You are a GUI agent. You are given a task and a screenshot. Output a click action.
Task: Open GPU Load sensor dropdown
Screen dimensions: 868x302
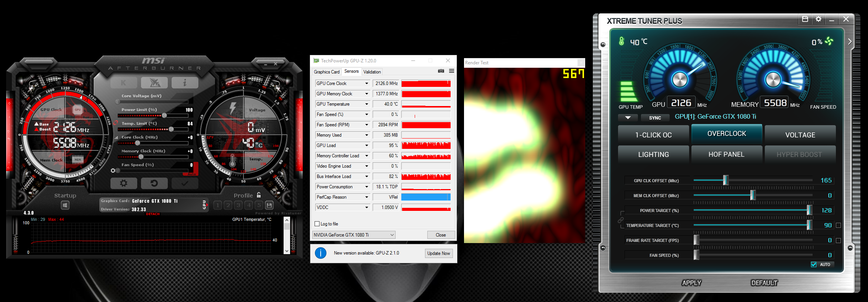367,145
